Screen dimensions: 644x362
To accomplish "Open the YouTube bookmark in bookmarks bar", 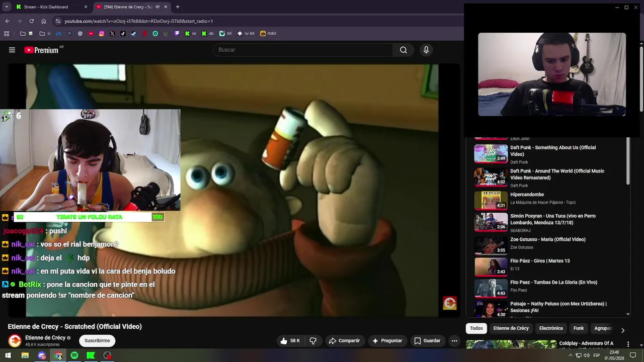I will [91, 34].
